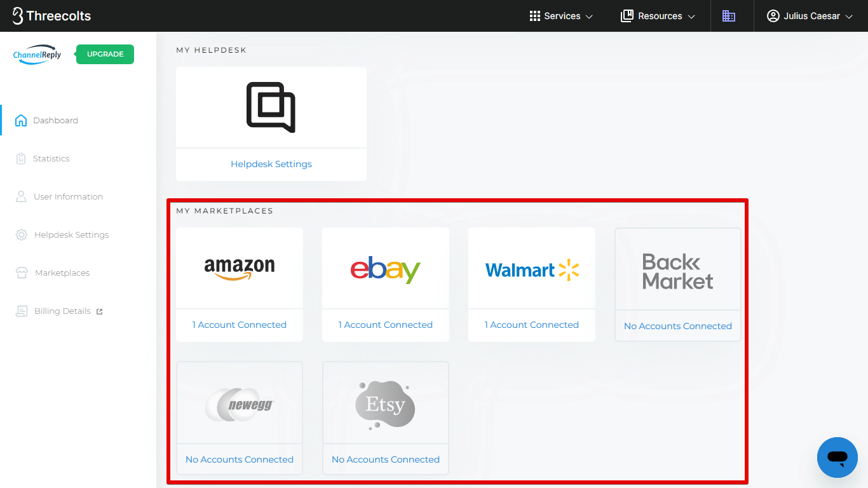This screenshot has width=868, height=488.
Task: Open User Information in sidebar
Action: click(x=68, y=196)
